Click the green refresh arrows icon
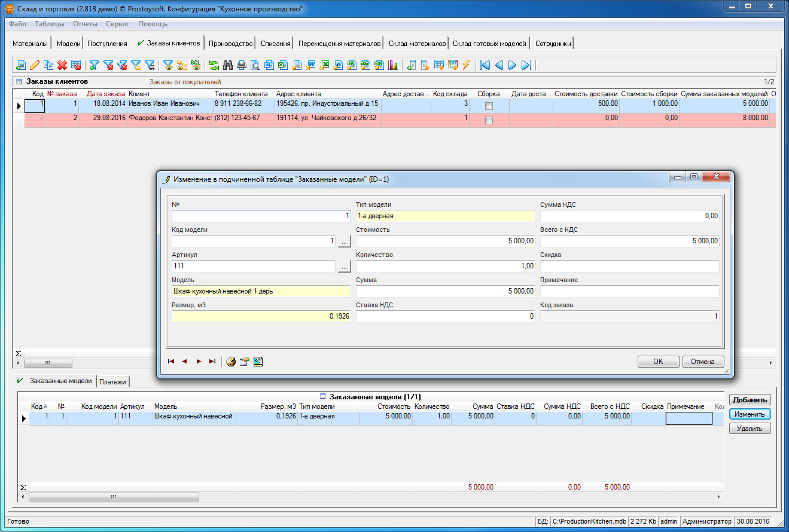 pos(214,65)
